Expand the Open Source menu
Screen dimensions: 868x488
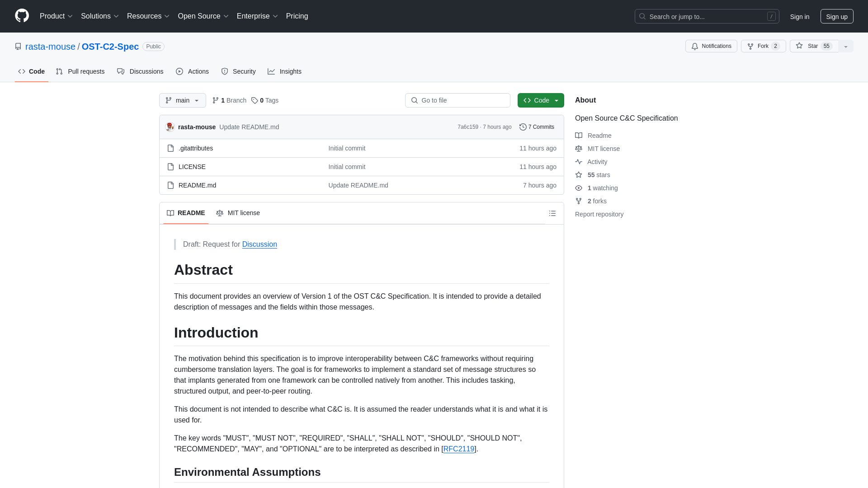coord(203,16)
